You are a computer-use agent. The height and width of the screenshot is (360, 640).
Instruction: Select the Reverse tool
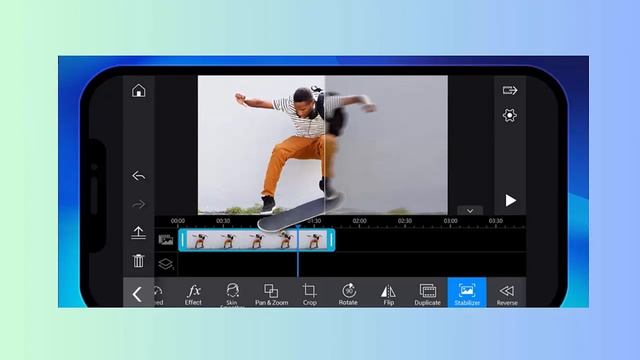tap(507, 294)
